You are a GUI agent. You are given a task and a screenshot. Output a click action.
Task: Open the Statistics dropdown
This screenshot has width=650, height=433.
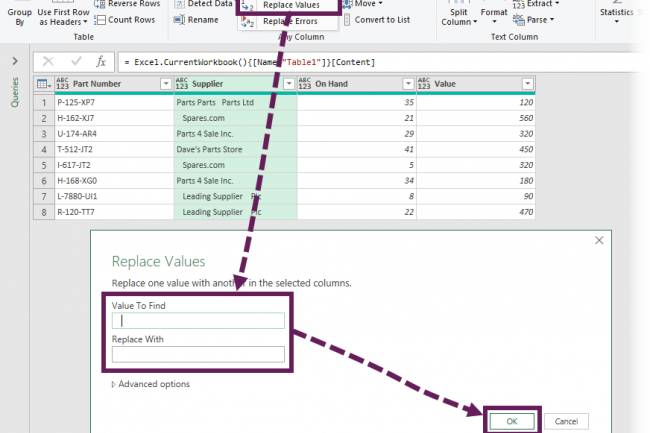tap(616, 17)
